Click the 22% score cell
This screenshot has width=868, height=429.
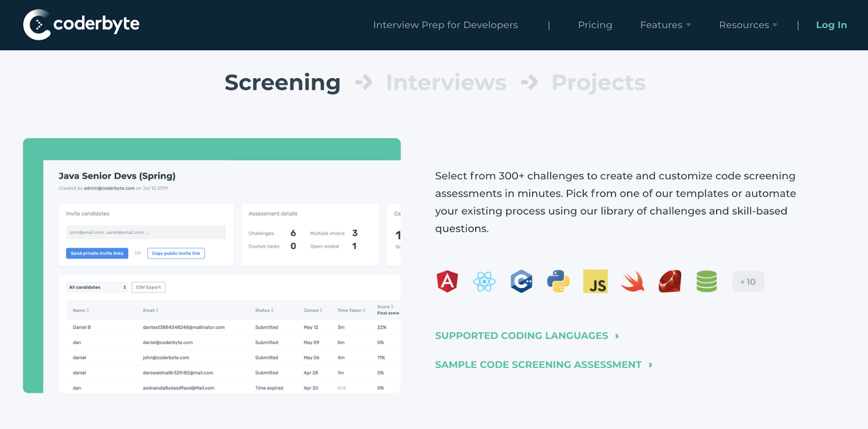click(382, 327)
